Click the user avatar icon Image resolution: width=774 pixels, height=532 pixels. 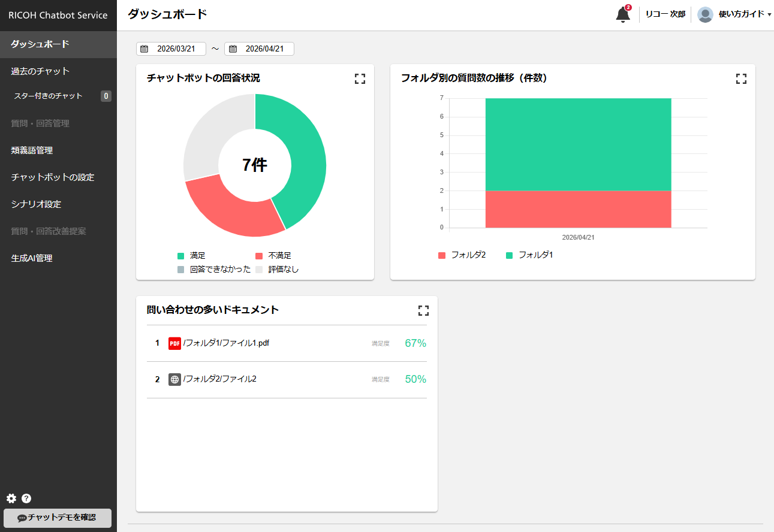pos(705,14)
